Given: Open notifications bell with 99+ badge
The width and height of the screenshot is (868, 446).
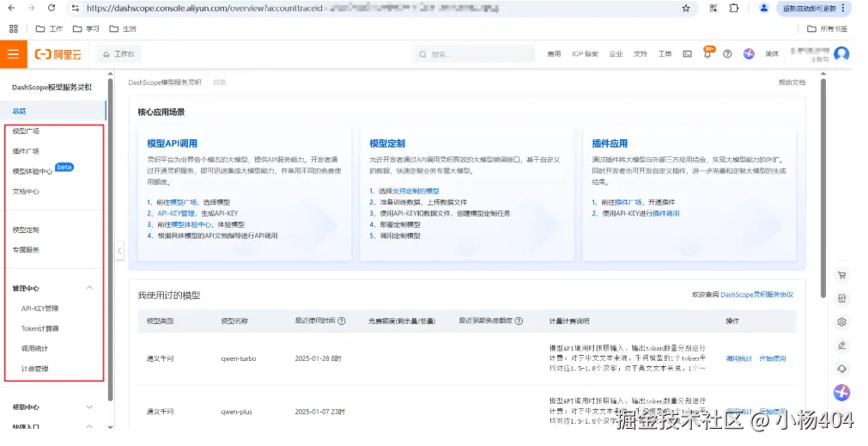Looking at the screenshot, I should (707, 53).
